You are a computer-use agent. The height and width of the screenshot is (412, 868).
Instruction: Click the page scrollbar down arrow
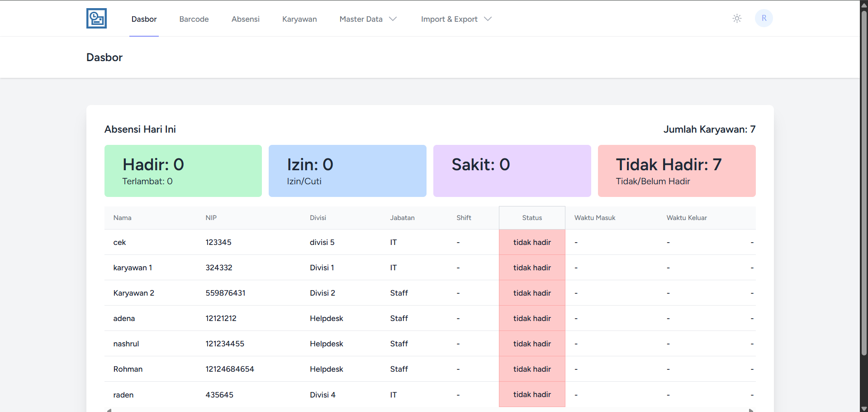point(864,408)
